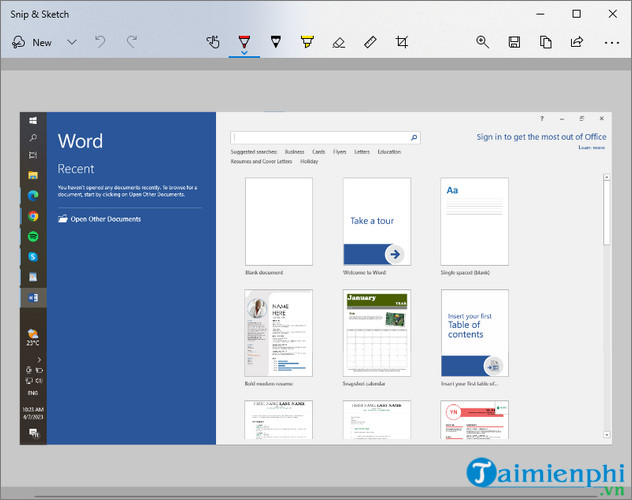The width and height of the screenshot is (632, 500).
Task: Click the ENG language indicator
Action: click(x=33, y=393)
